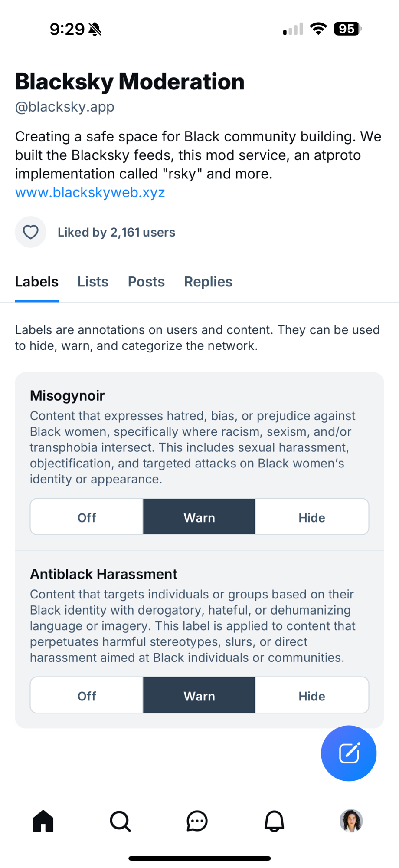The height and width of the screenshot is (868, 399).
Task: Open the chat messages icon
Action: [197, 821]
